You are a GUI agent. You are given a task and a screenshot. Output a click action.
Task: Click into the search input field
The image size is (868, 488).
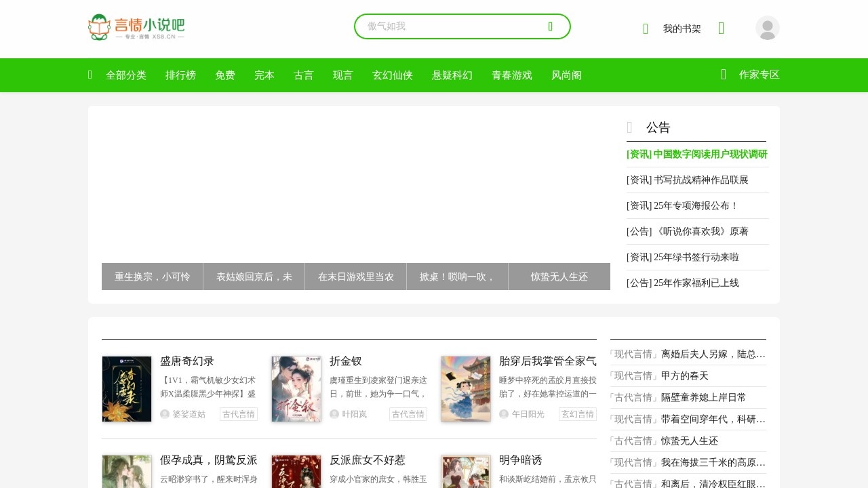pyautogui.click(x=448, y=26)
